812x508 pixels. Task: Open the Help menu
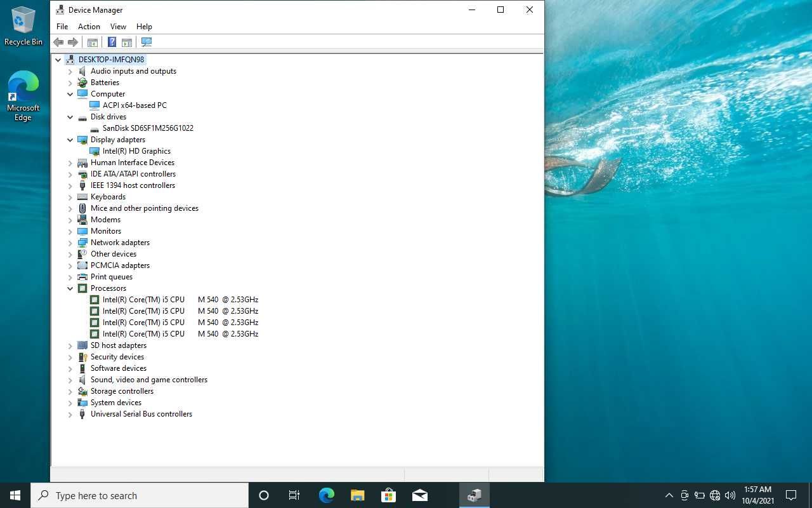(x=144, y=27)
